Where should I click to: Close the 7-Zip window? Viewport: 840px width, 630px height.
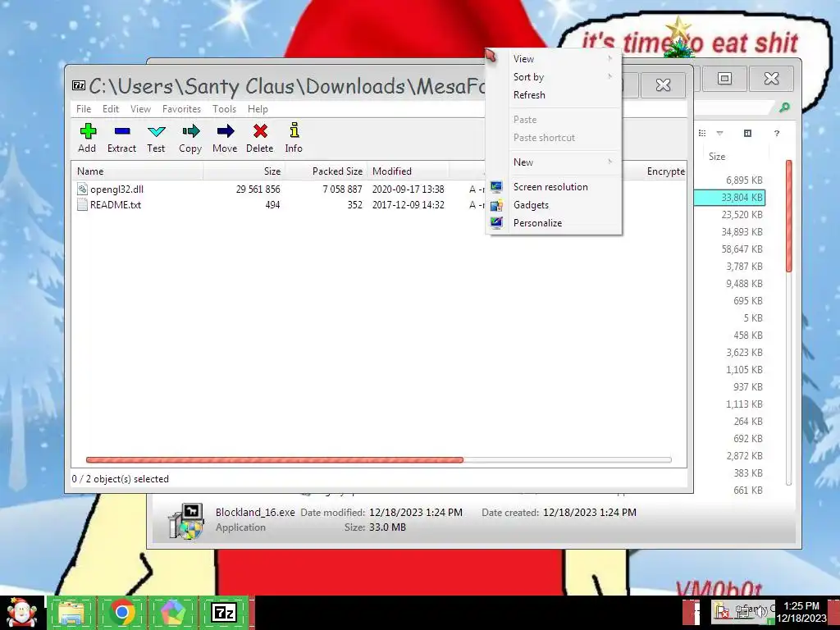pos(663,84)
